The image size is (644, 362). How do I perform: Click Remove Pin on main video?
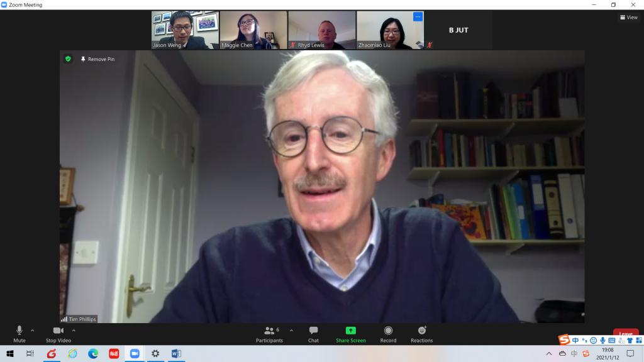(x=97, y=59)
